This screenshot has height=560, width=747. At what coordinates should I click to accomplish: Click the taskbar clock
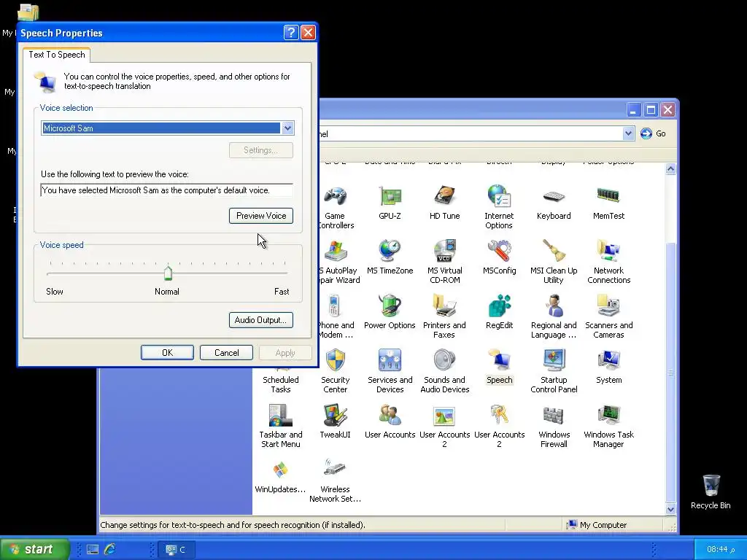coord(720,550)
